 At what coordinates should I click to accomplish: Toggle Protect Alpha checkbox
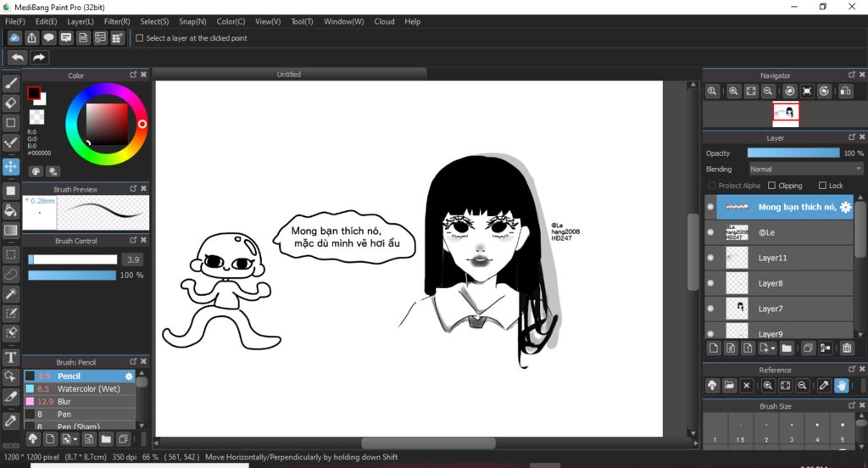tap(712, 186)
